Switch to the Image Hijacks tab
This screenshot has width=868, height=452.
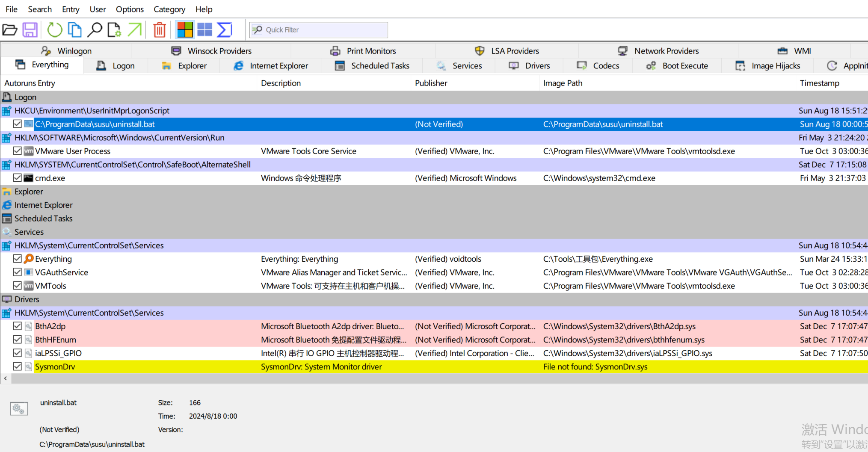tap(768, 66)
